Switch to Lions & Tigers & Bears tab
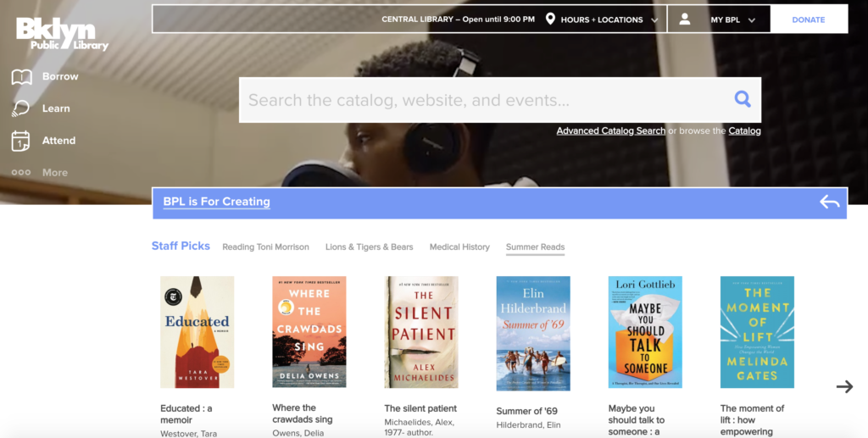868x438 pixels. 370,247
